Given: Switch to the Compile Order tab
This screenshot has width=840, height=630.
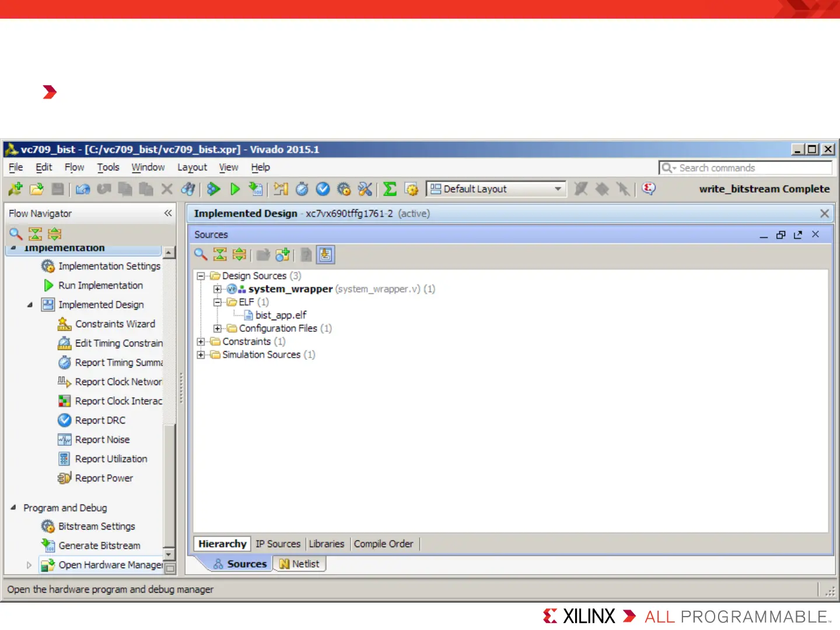Looking at the screenshot, I should [383, 544].
